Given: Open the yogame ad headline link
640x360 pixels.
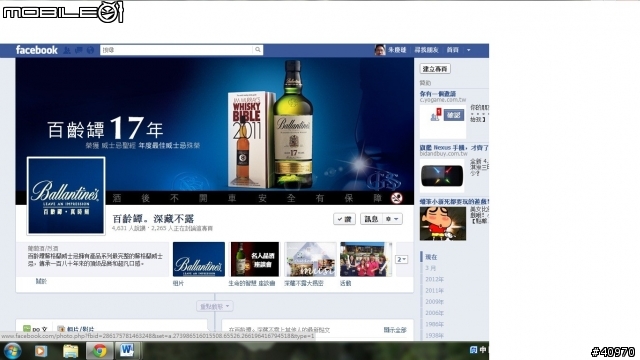Looking at the screenshot, I should (438, 93).
